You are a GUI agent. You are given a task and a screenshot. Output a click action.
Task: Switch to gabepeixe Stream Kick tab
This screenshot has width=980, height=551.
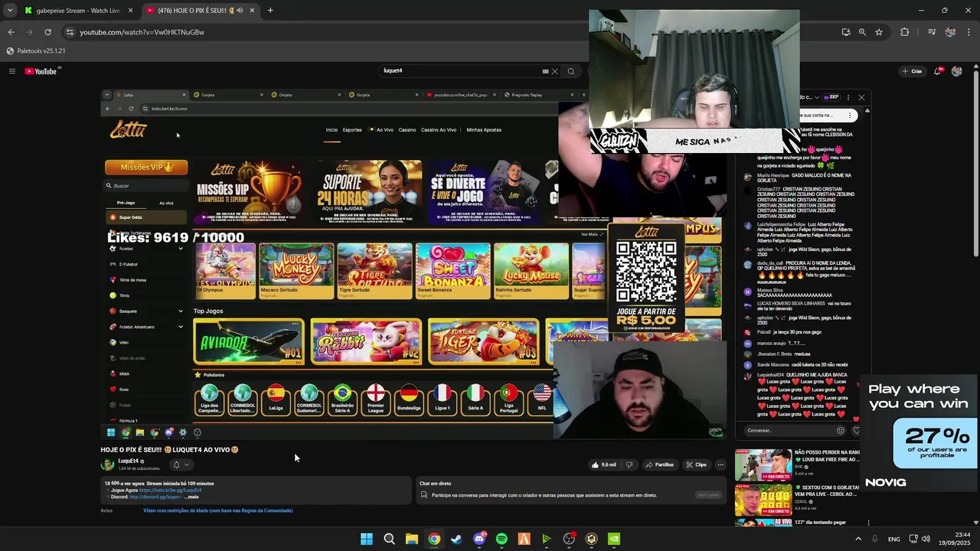click(x=77, y=11)
